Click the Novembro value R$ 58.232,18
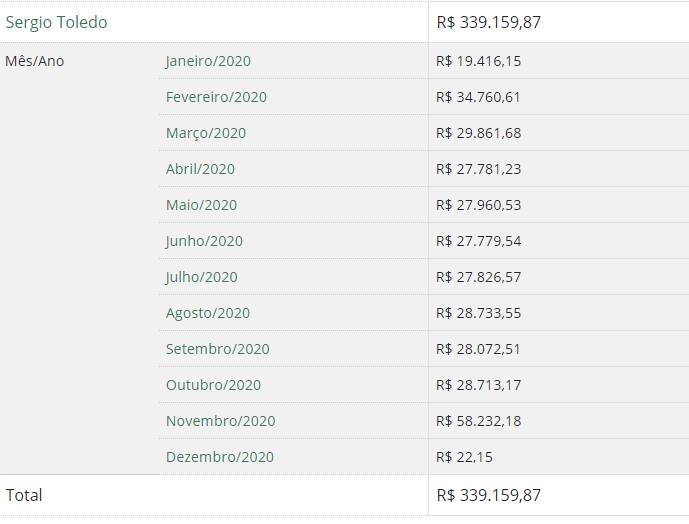Viewport: 689px width, 524px height. [479, 421]
